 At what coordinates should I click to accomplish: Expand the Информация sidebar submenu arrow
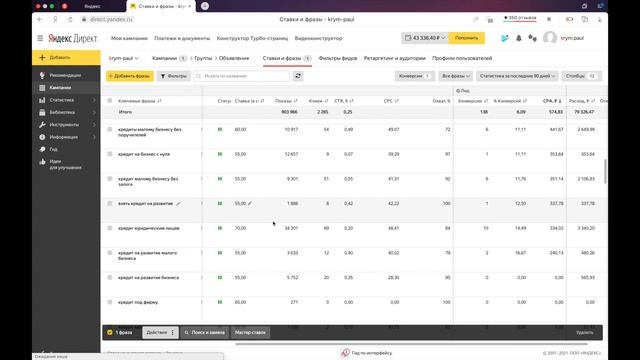click(94, 137)
